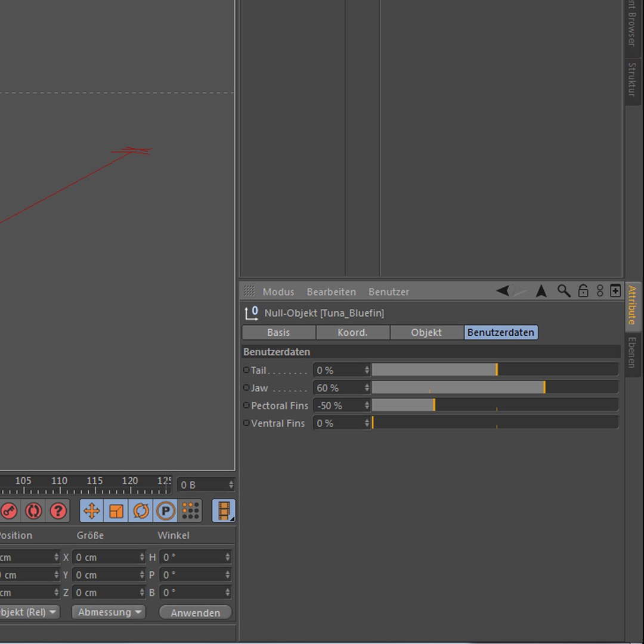Toggle the Ventral Fins animation dot
Viewport: 644px width, 644px height.
pos(246,423)
